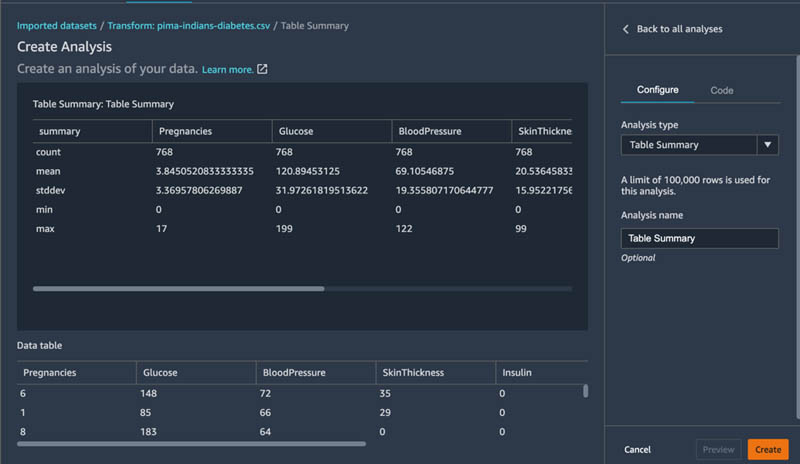
Task: Select the min row label
Action: [44, 210]
